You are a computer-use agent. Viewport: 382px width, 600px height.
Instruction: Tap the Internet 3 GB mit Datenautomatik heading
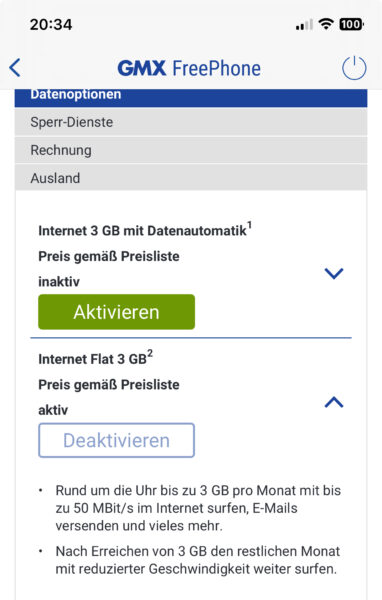[x=142, y=231]
